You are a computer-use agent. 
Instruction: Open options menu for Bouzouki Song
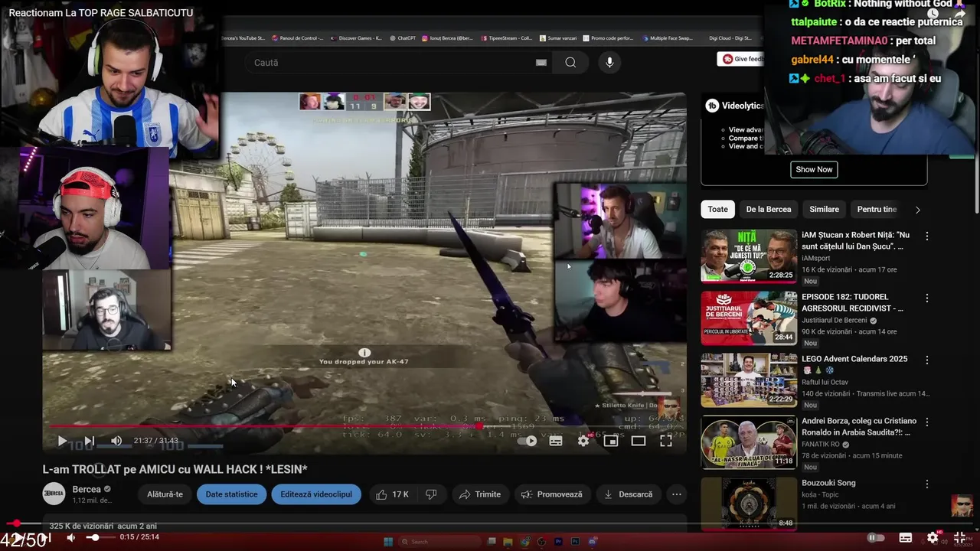tap(927, 484)
